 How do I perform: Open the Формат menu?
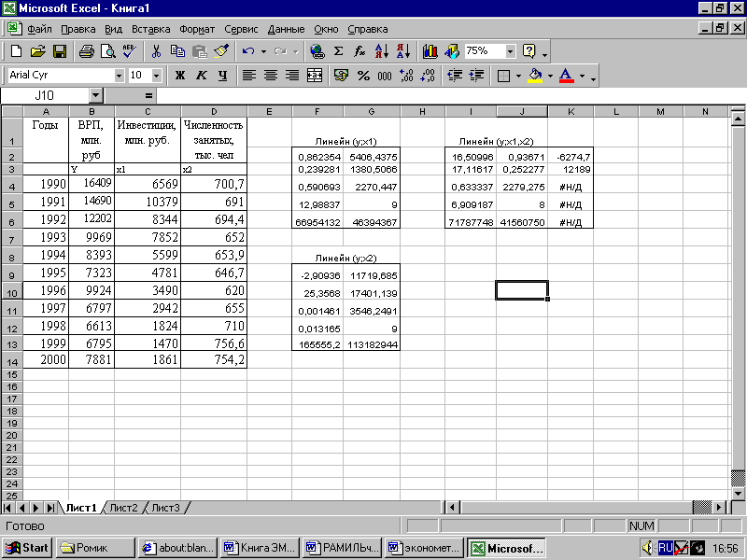[197, 29]
